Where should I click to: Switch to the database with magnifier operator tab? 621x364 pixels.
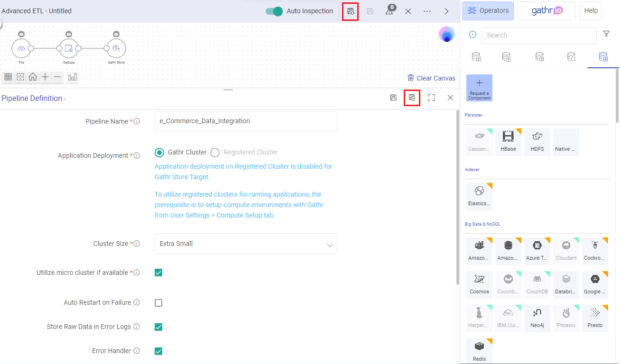click(572, 57)
